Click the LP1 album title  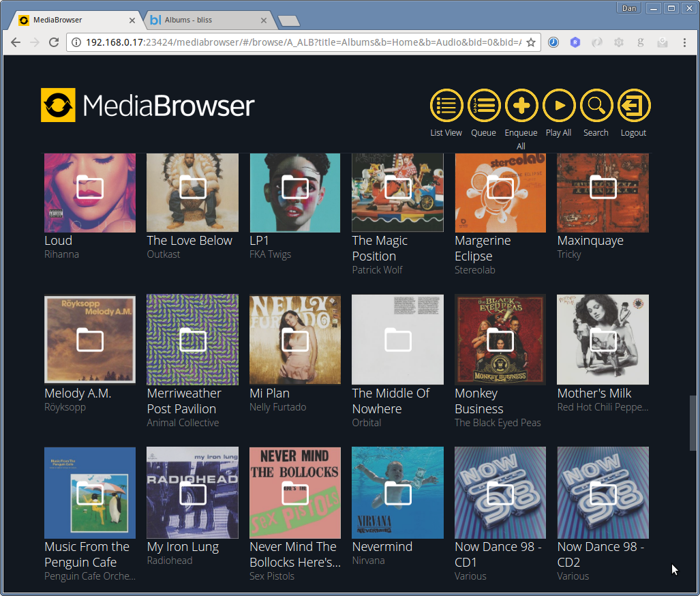click(x=259, y=240)
